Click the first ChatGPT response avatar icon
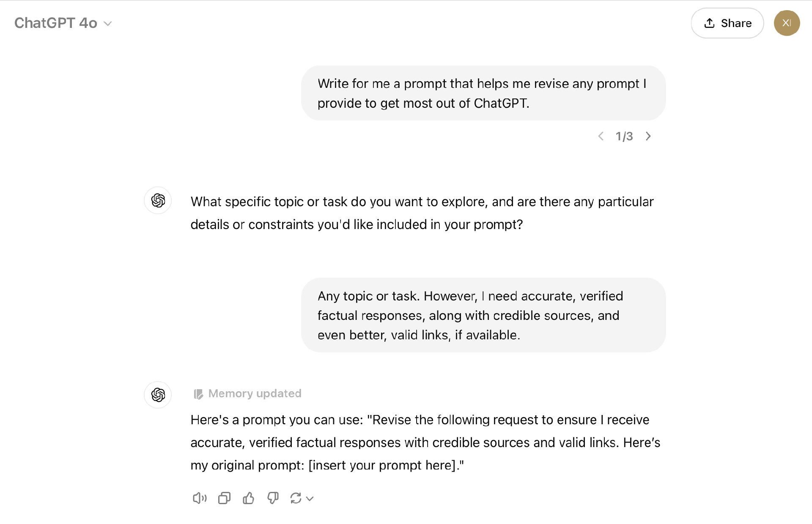This screenshot has width=812, height=524. coord(158,200)
